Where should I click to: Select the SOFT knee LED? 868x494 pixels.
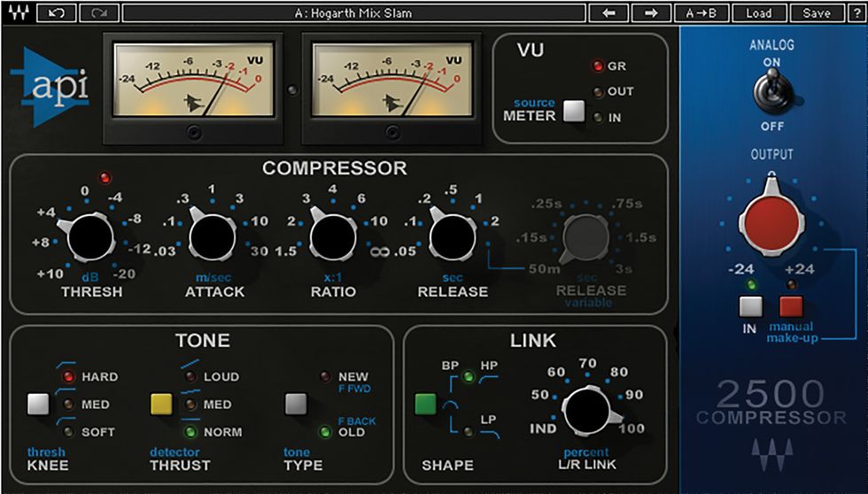coord(69,432)
